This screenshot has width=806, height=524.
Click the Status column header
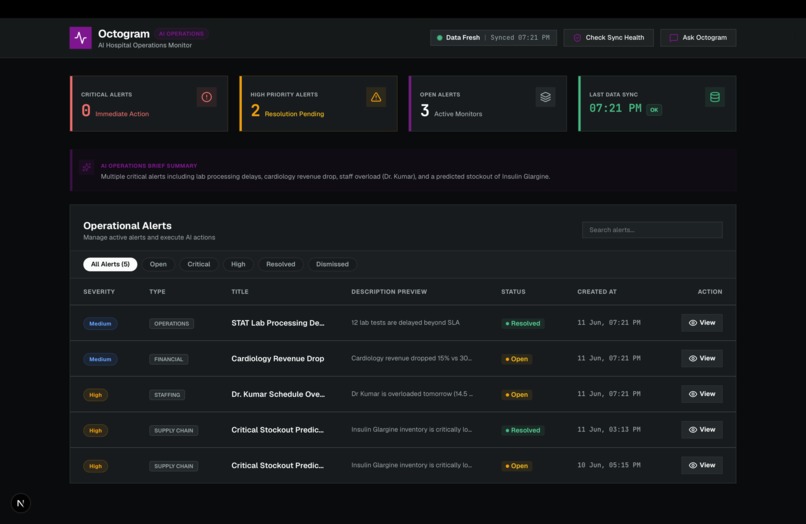tap(513, 292)
